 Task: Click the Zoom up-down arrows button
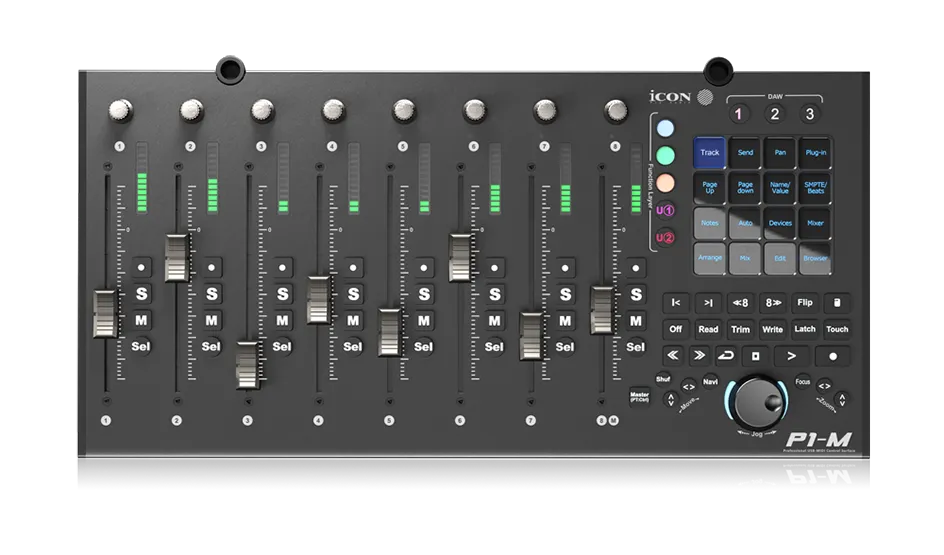(842, 398)
